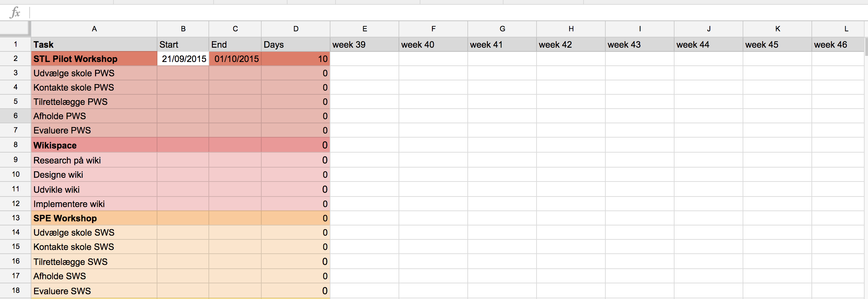The height and width of the screenshot is (299, 868).
Task: Click the fx formula icon
Action: 15,13
